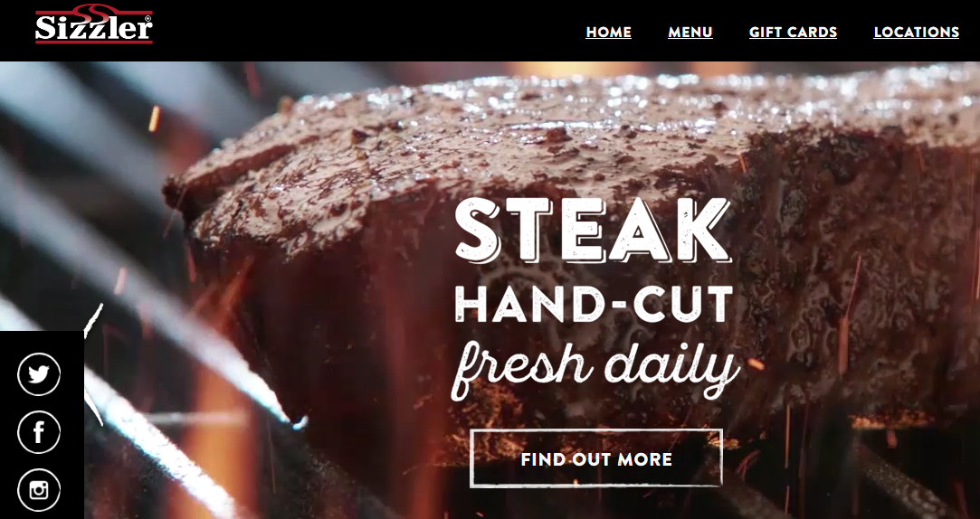Go to the Home page

coord(608,33)
